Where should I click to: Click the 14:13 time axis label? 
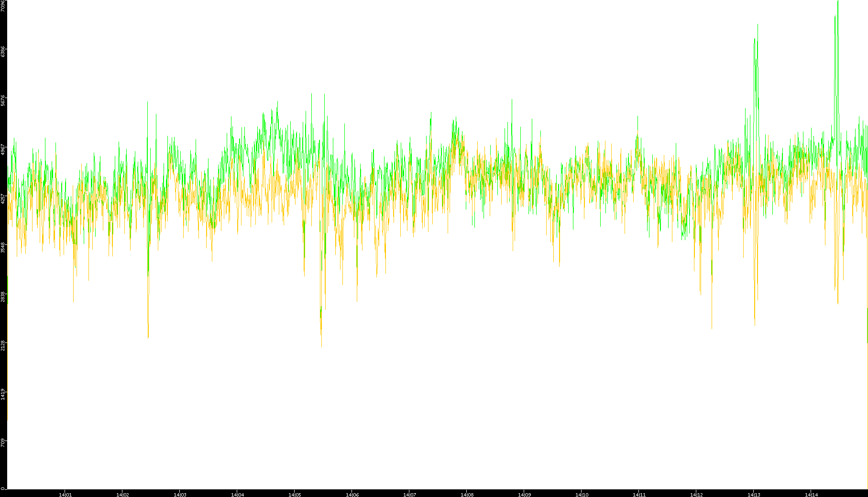coord(754,494)
